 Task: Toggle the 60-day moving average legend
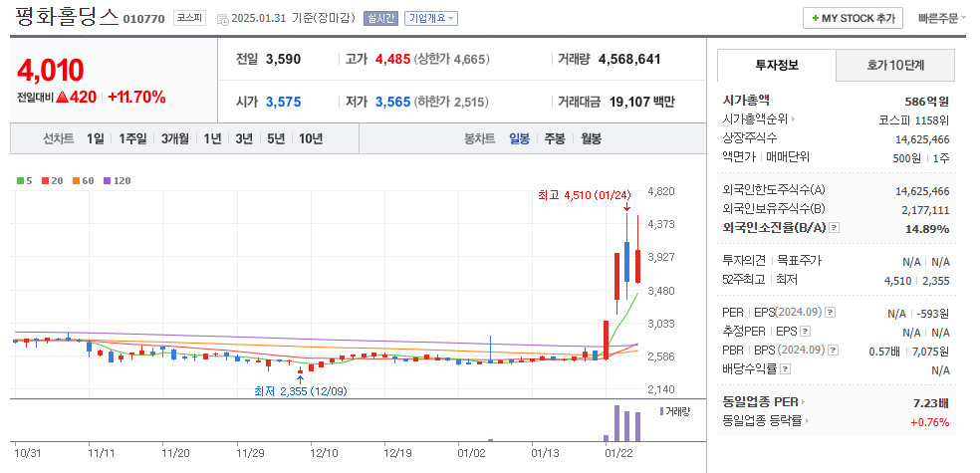tap(83, 180)
